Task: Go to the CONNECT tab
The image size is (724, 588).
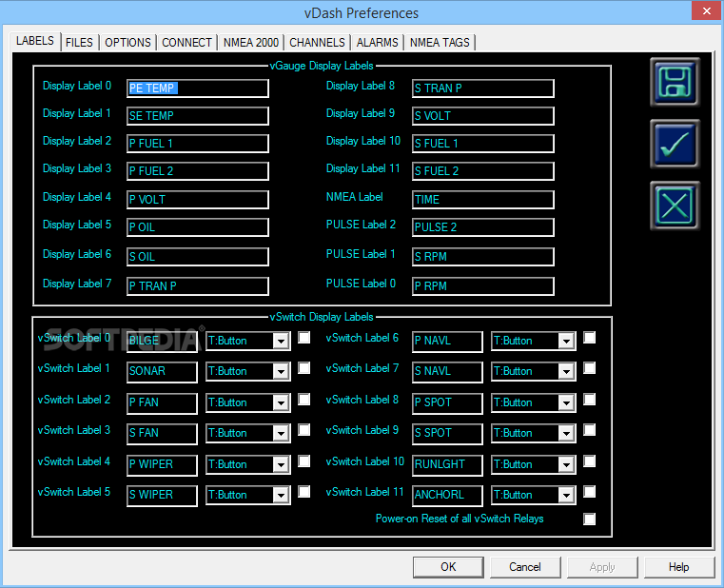Action: 186,43
